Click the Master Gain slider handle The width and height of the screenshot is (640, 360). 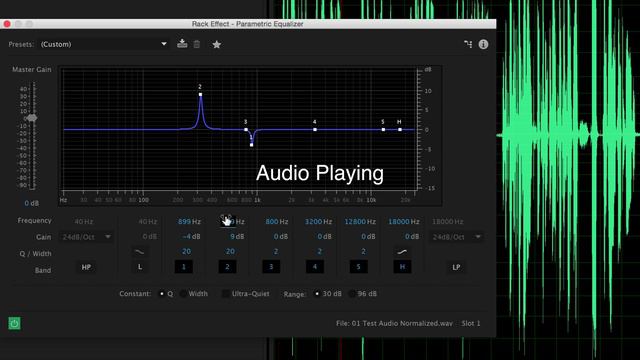point(32,118)
